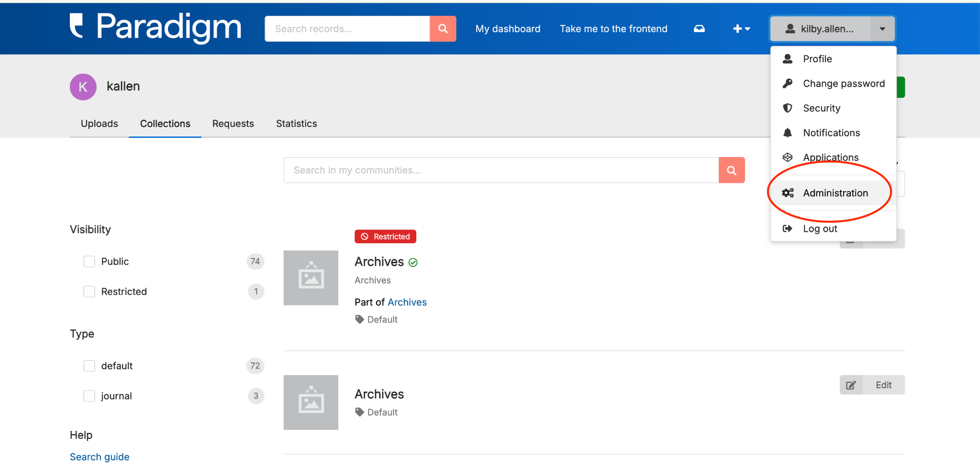Click the Restricted badge label

385,236
